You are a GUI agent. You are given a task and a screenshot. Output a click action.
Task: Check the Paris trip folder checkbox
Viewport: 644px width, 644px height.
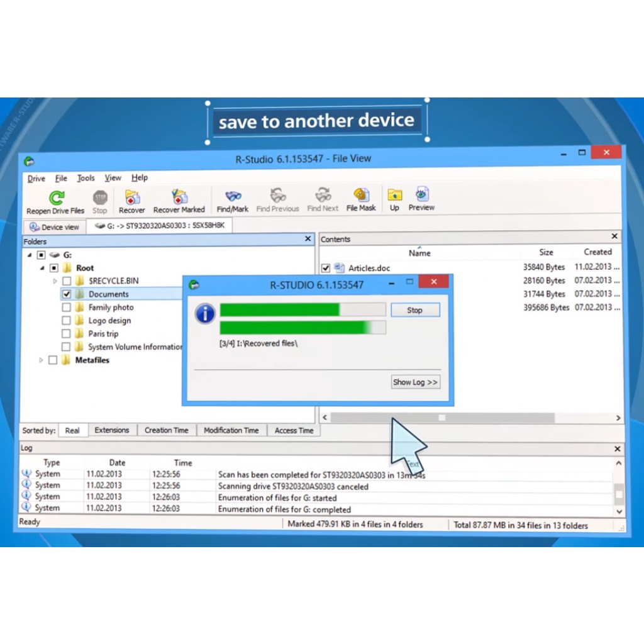tap(66, 333)
